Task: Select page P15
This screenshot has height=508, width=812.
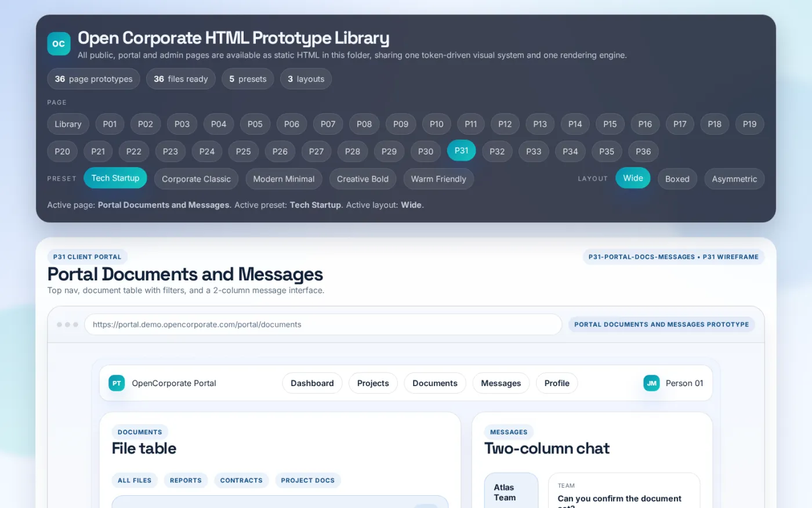Action: (x=610, y=124)
